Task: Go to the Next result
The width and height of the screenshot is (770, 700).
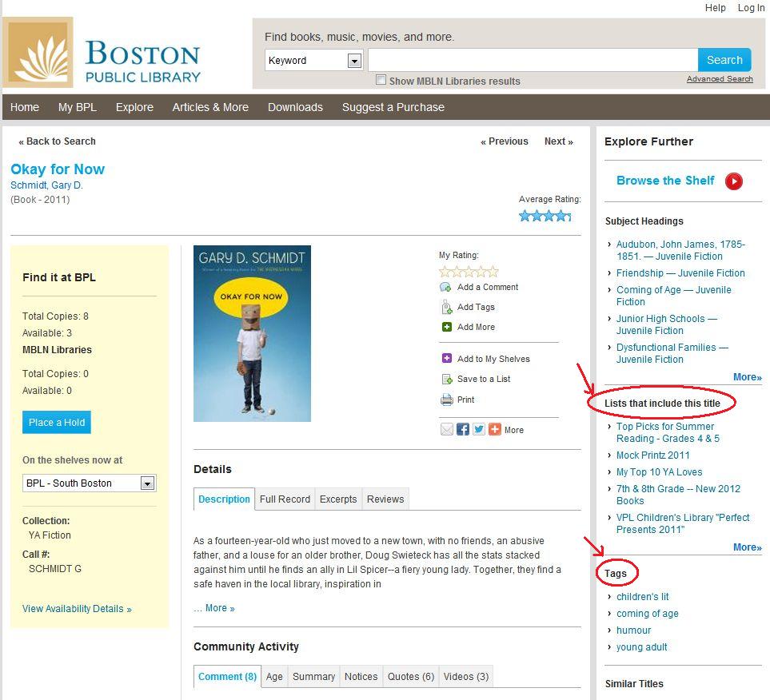Action: pyautogui.click(x=558, y=141)
